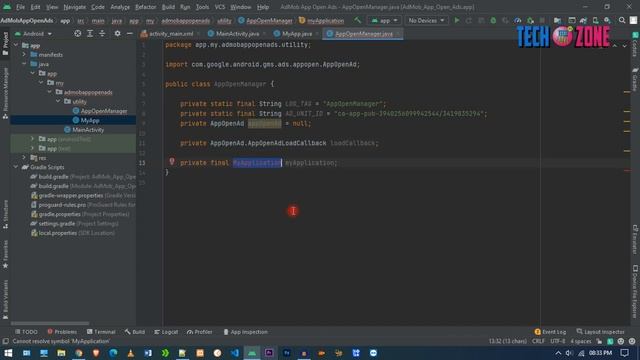
Task: Collapse the admobappopenads package
Action: point(49,92)
